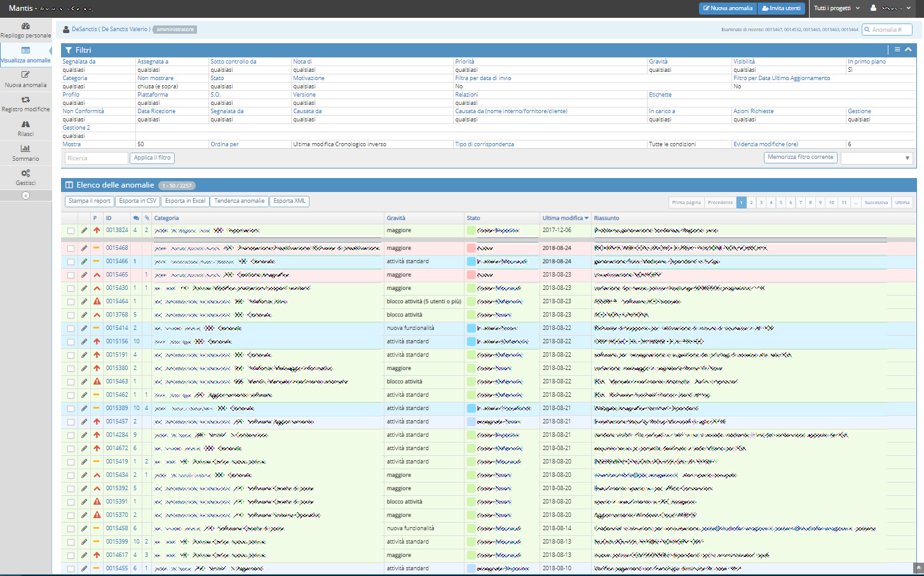Sort by the attachments paperclip column icon
The image size is (924, 576).
coord(147,218)
